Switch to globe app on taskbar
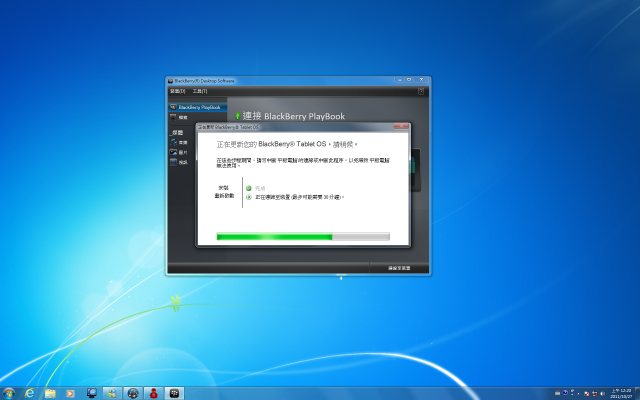This screenshot has width=640, height=400. point(133,393)
